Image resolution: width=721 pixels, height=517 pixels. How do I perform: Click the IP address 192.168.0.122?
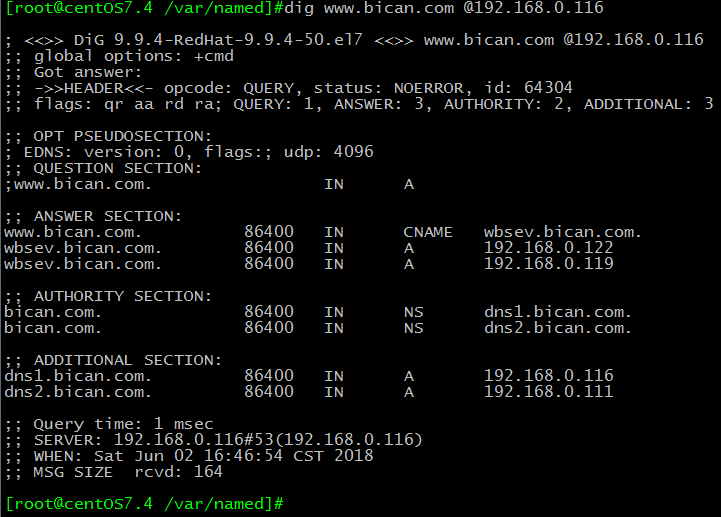coord(549,248)
